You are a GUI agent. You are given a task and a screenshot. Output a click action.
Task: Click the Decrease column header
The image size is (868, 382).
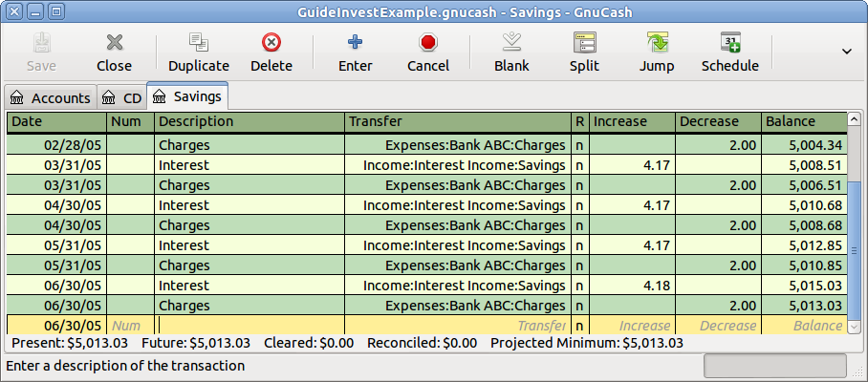point(719,121)
